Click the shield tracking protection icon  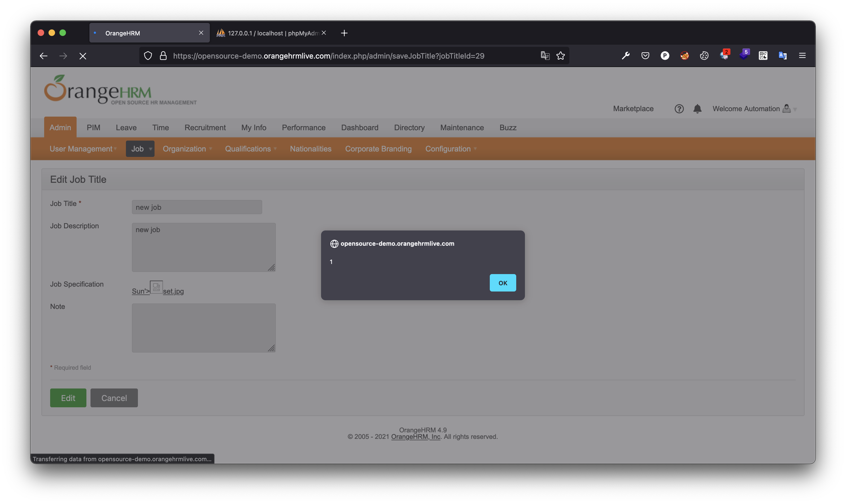coord(148,56)
